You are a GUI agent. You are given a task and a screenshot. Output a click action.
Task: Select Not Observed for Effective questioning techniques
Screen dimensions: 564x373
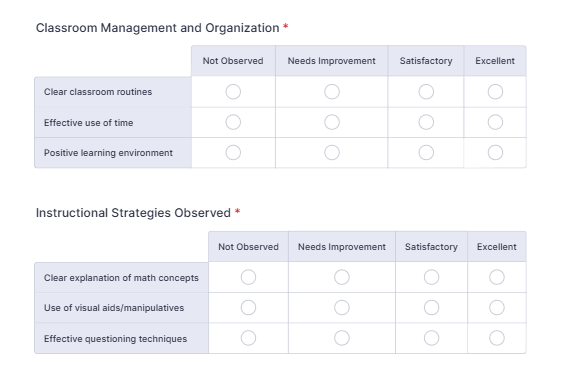point(248,338)
